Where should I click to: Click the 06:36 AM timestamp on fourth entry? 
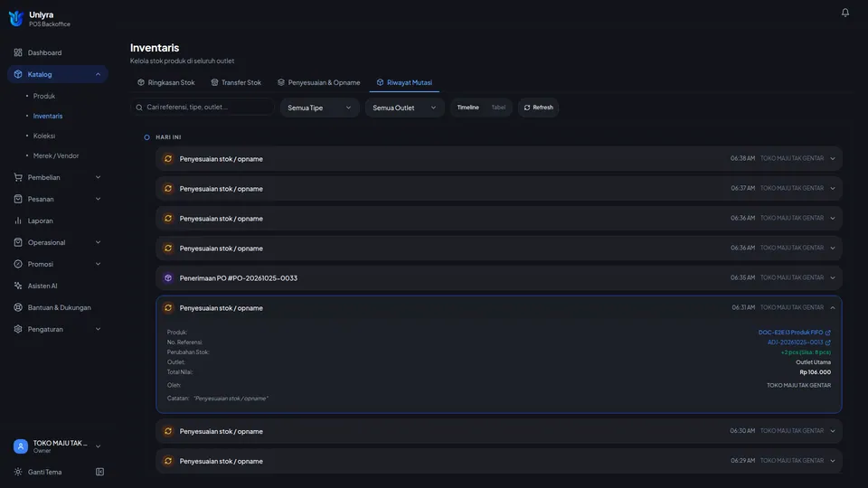742,248
